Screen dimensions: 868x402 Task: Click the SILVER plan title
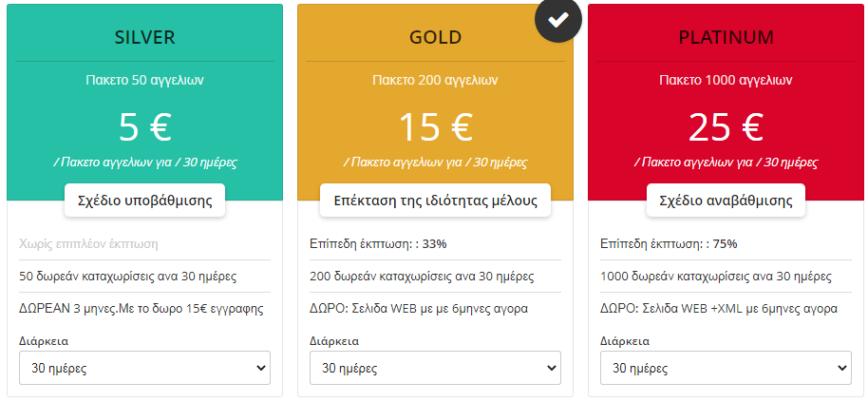coord(144,38)
